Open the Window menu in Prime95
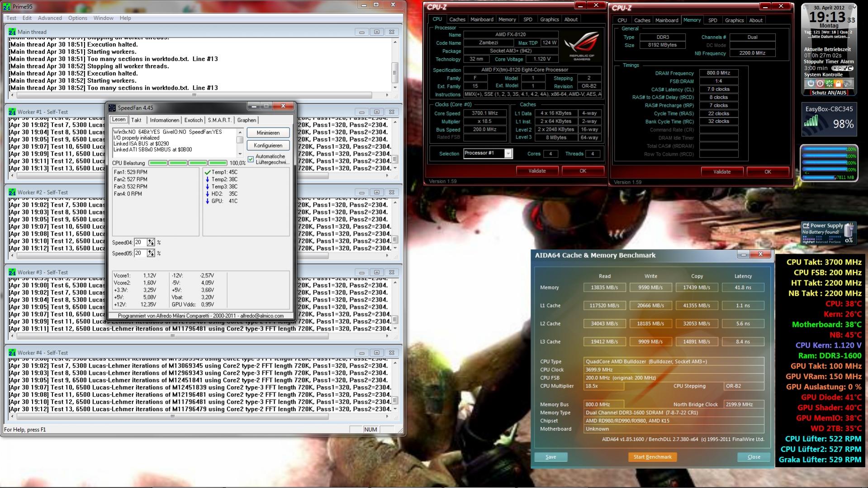868x488 pixels. click(104, 18)
